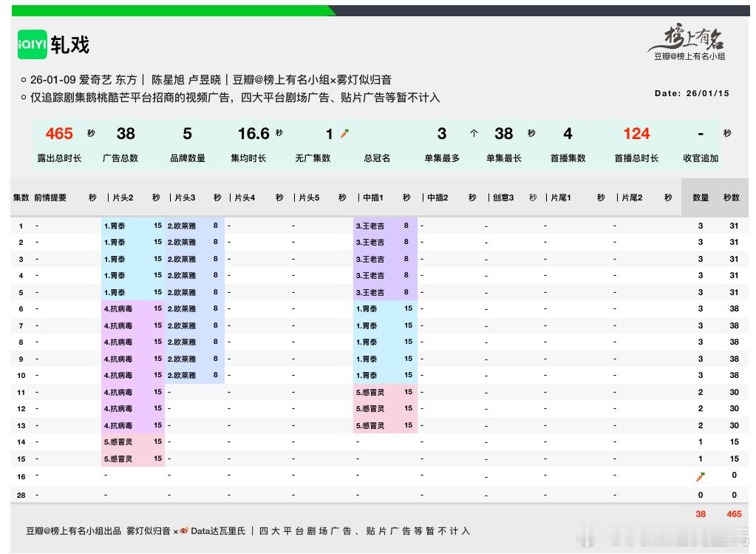Click the 品牌数量 label
Screen dimensions: 756x554
188,158
